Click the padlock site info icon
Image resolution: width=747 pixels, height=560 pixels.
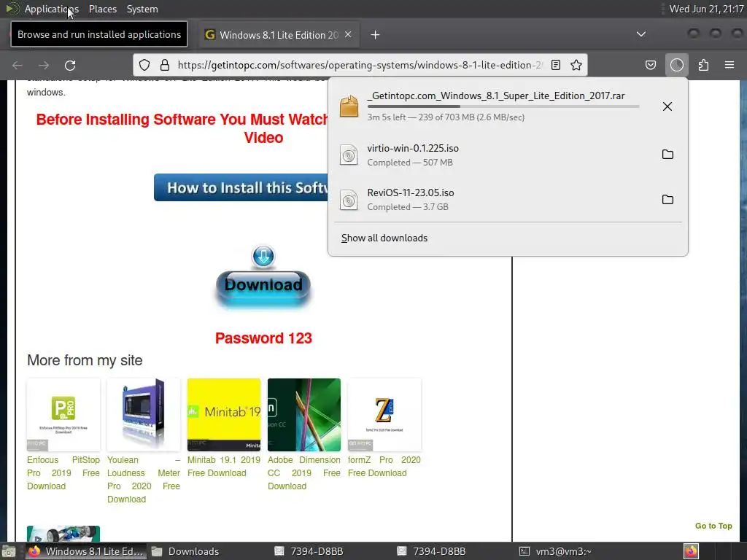pyautogui.click(x=165, y=65)
